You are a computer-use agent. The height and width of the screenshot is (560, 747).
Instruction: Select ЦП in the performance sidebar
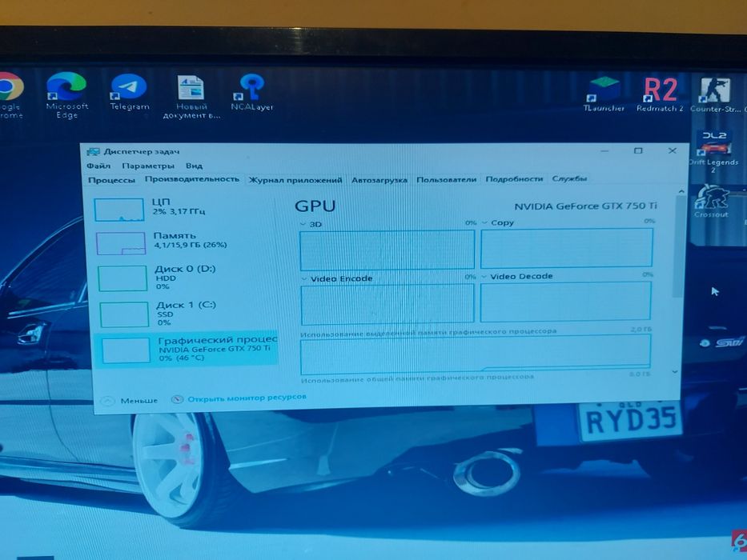pyautogui.click(x=184, y=210)
